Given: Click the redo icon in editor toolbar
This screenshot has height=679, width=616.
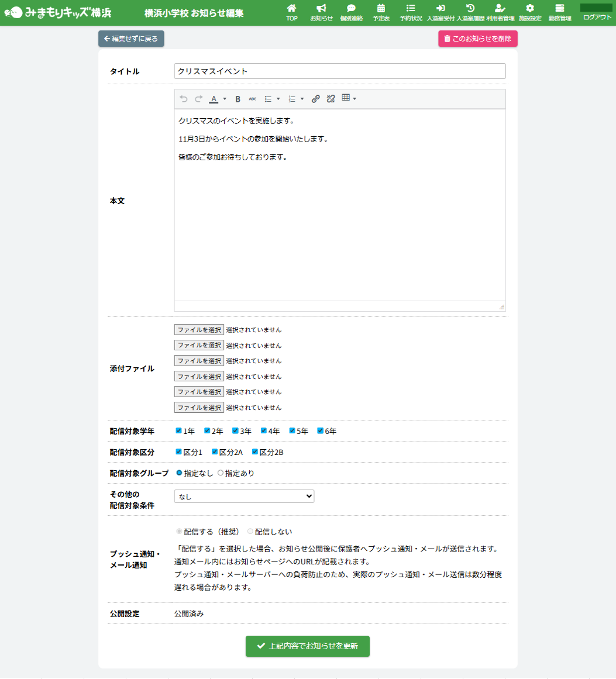Looking at the screenshot, I should [x=199, y=99].
